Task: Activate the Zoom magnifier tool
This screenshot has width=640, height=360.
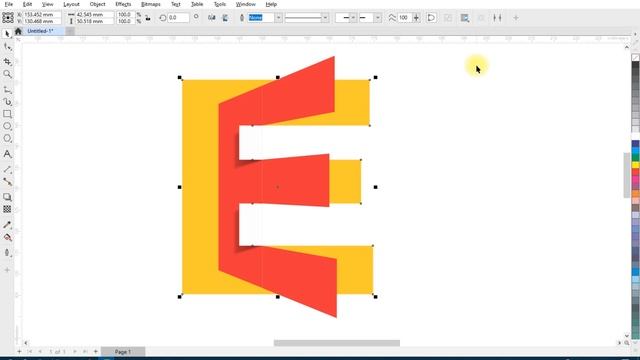Action: tap(7, 74)
